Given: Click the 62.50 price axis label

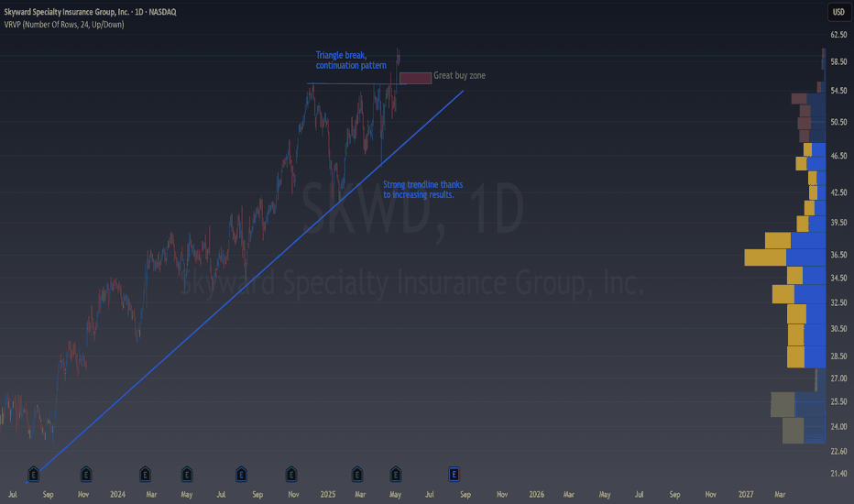Looking at the screenshot, I should point(838,34).
